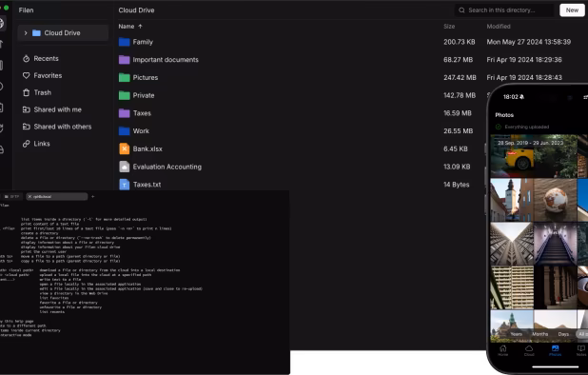Click the orange Bank.xlsx file icon
The width and height of the screenshot is (588, 375).
[x=124, y=148]
